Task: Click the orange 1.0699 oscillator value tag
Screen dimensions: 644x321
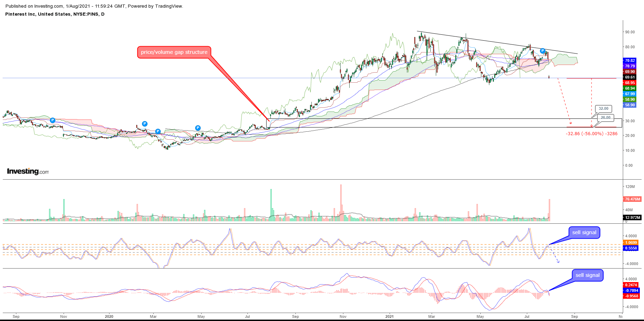Action: pos(631,242)
